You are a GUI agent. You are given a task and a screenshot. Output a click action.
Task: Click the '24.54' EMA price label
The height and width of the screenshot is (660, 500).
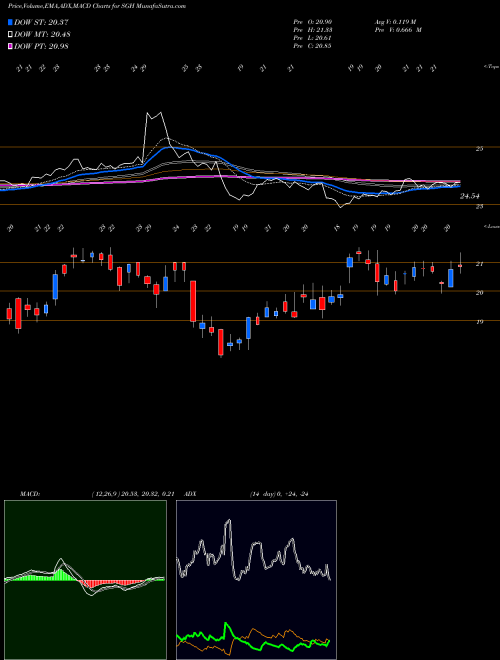click(x=470, y=196)
